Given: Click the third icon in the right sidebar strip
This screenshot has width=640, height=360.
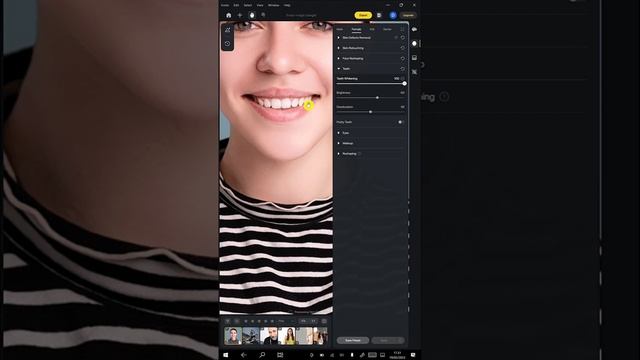Looking at the screenshot, I should tap(414, 58).
